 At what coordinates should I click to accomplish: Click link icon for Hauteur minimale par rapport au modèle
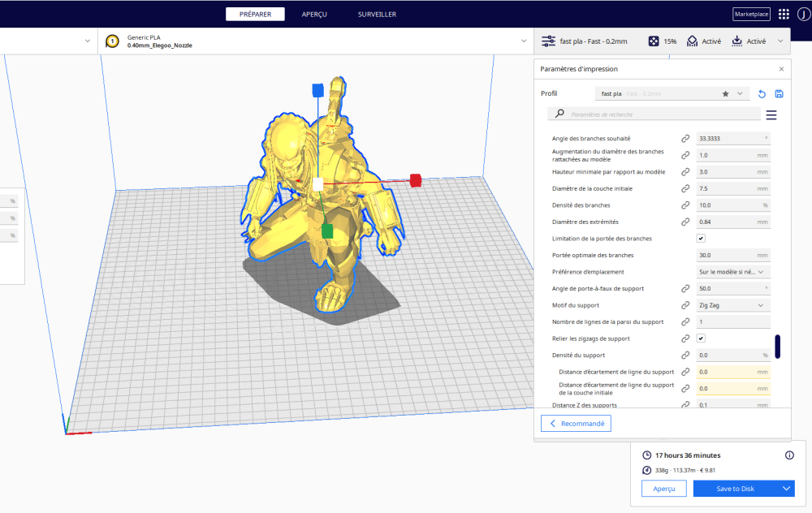coord(685,172)
